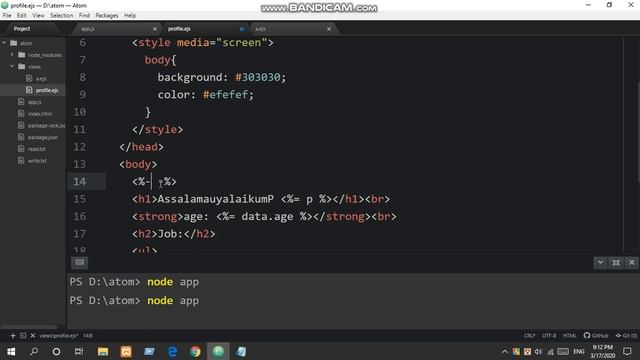Add new terminal with plus icon

click(13, 336)
